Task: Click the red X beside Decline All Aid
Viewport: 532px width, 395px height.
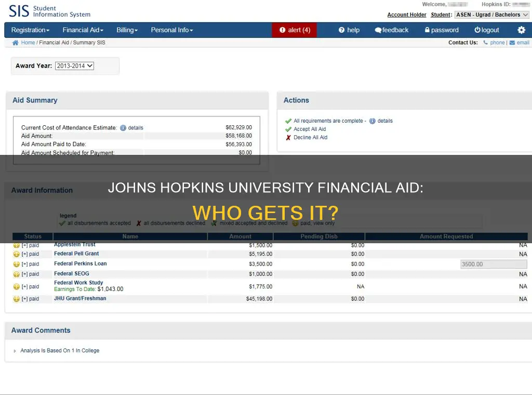Action: tap(288, 137)
